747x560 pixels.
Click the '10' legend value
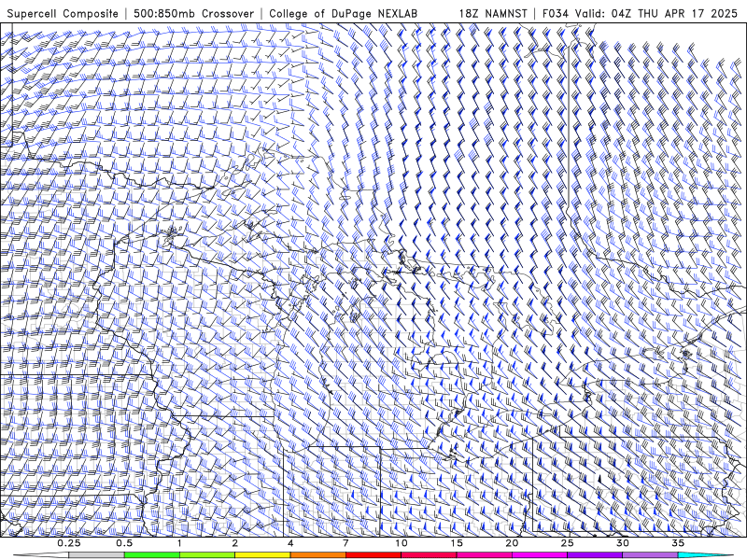(x=402, y=543)
